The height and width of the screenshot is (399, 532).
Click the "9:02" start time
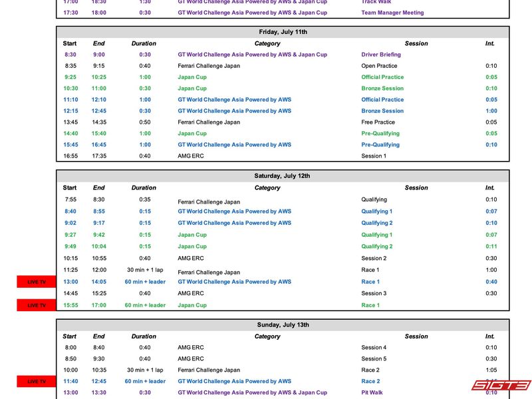pyautogui.click(x=70, y=223)
